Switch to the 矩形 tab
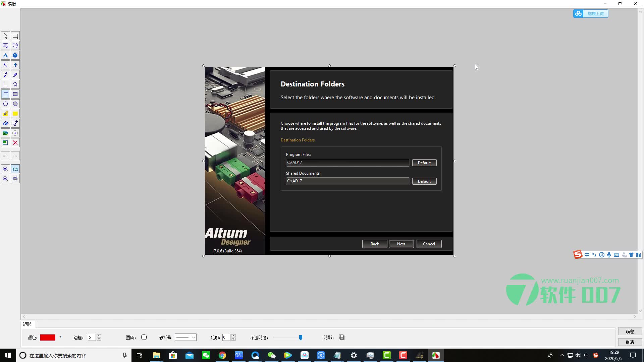 [27, 324]
